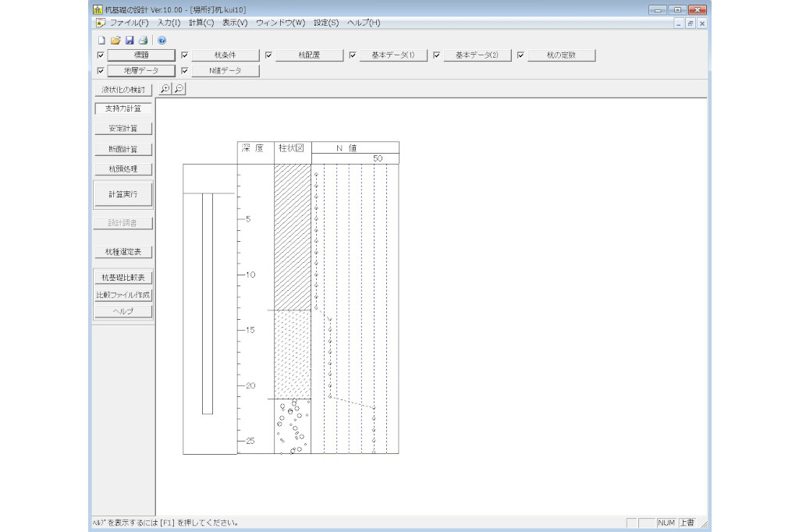Open a file with the folder icon

pyautogui.click(x=115, y=40)
